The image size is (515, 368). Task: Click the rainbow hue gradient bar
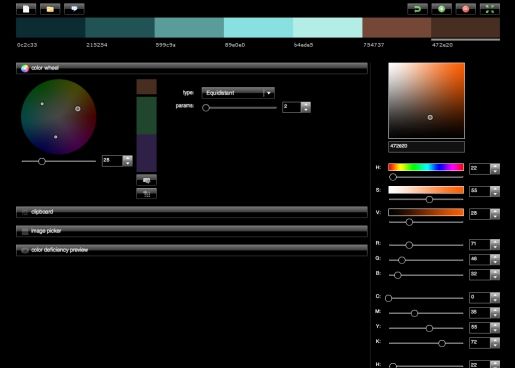coord(426,167)
